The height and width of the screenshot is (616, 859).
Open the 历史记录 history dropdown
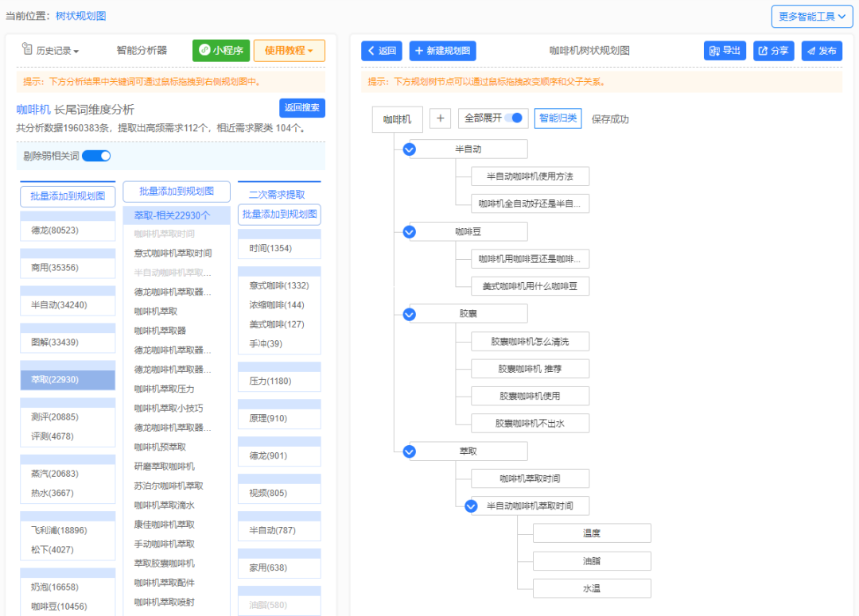[x=50, y=50]
